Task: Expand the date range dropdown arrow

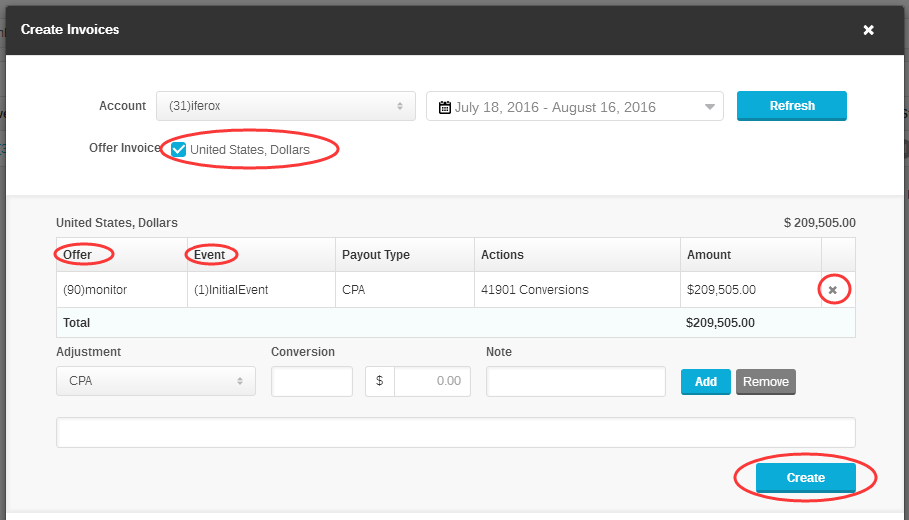Action: pos(710,107)
